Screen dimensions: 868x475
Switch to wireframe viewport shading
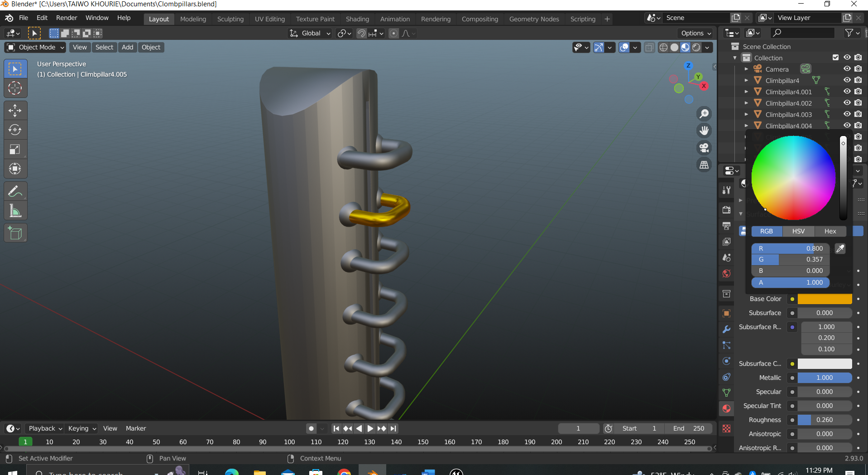pyautogui.click(x=663, y=48)
